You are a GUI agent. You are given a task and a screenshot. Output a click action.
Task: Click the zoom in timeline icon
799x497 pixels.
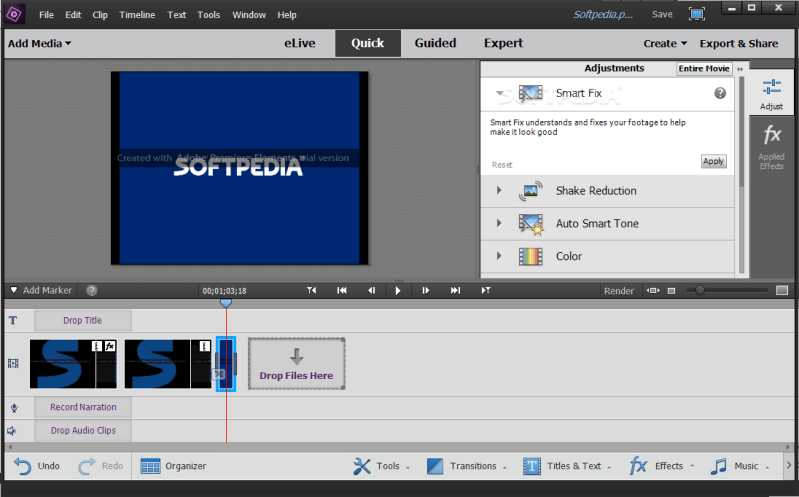pos(782,291)
